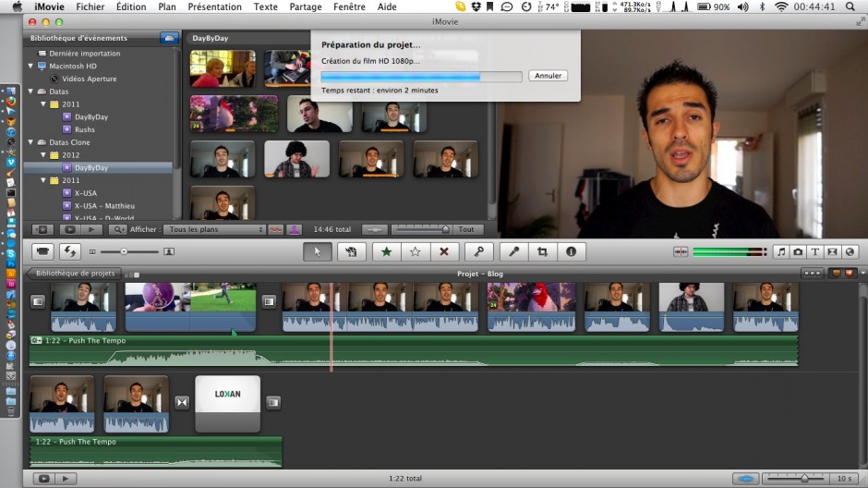Open the camera import button
Image resolution: width=868 pixels, height=488 pixels.
pyautogui.click(x=42, y=251)
